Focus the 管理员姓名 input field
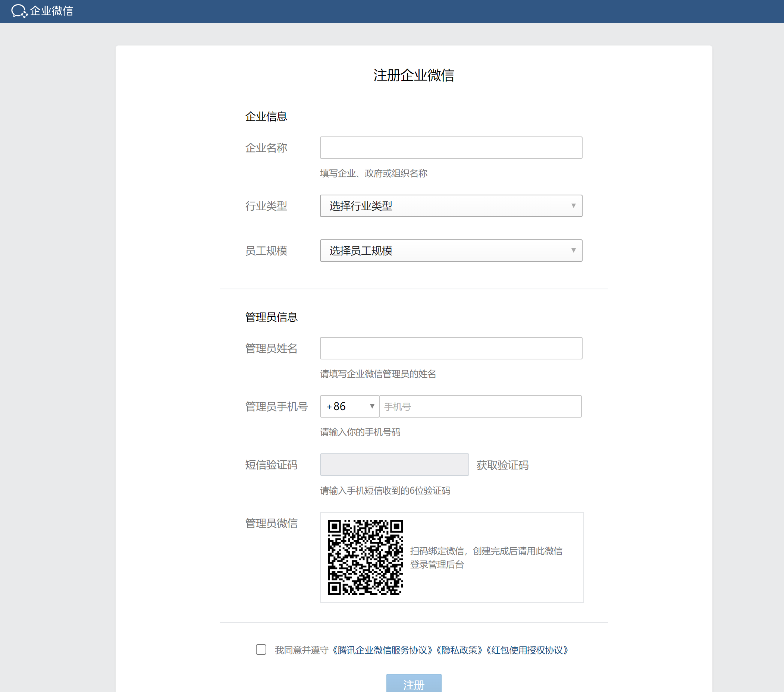 pyautogui.click(x=451, y=349)
